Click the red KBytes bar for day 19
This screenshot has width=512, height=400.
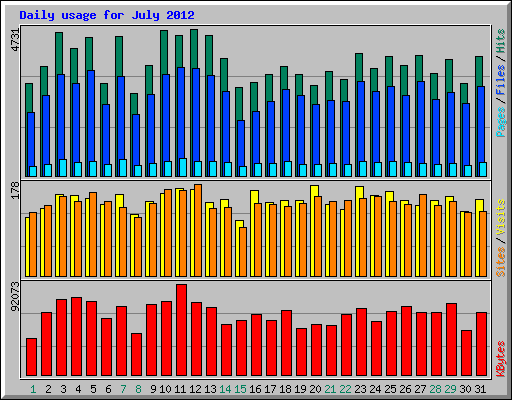[301, 352]
